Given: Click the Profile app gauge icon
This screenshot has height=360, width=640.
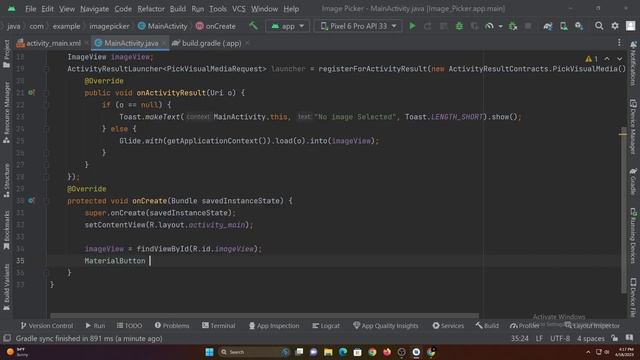Looking at the screenshot, I should 489,26.
